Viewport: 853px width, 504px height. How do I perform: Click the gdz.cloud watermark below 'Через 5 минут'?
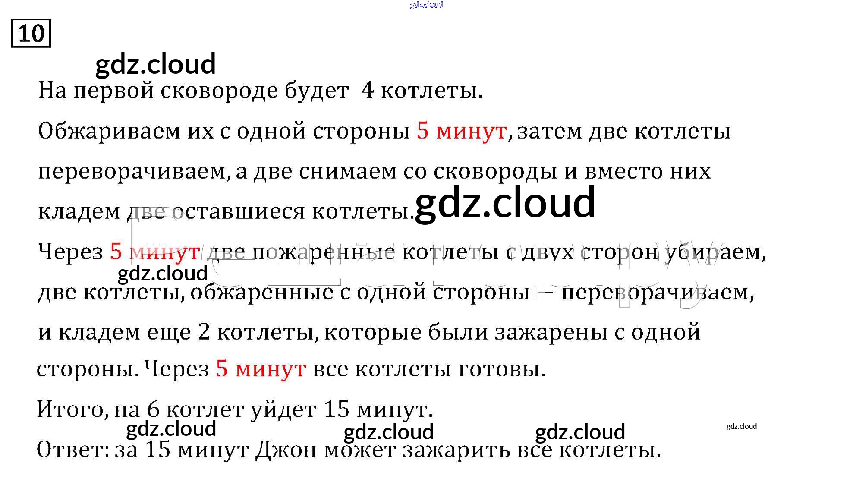[x=163, y=273]
